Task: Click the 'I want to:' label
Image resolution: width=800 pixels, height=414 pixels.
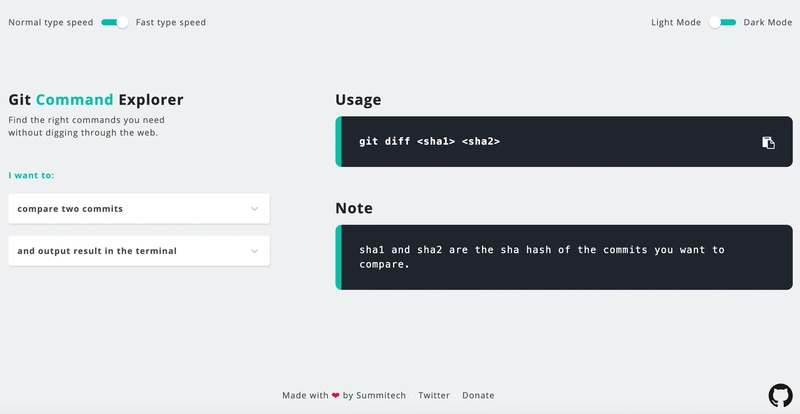Action: click(x=31, y=175)
